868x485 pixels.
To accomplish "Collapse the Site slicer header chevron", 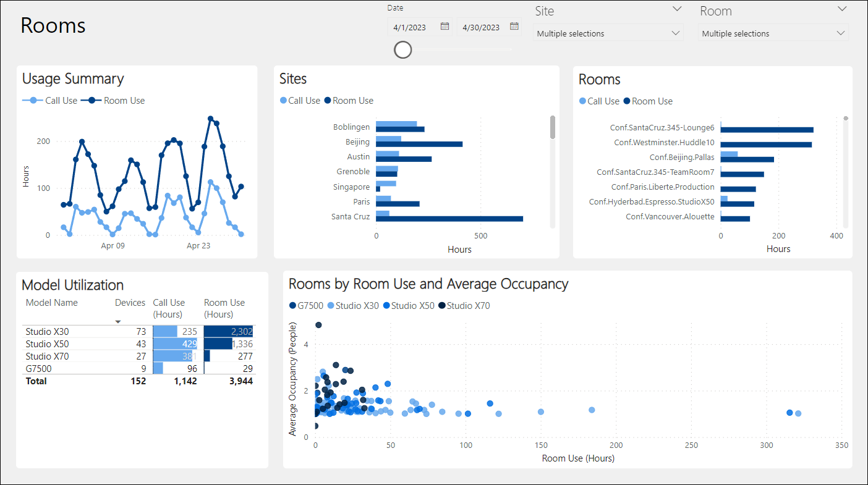I will click(x=677, y=9).
